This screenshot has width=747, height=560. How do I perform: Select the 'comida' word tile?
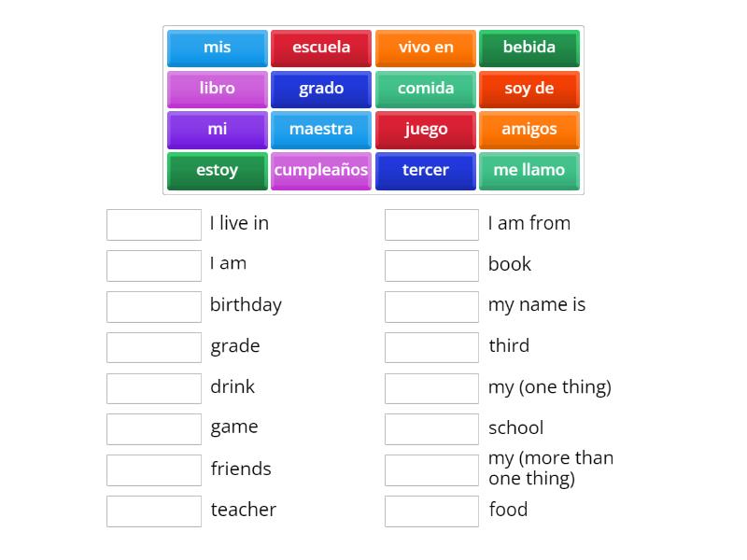point(426,89)
